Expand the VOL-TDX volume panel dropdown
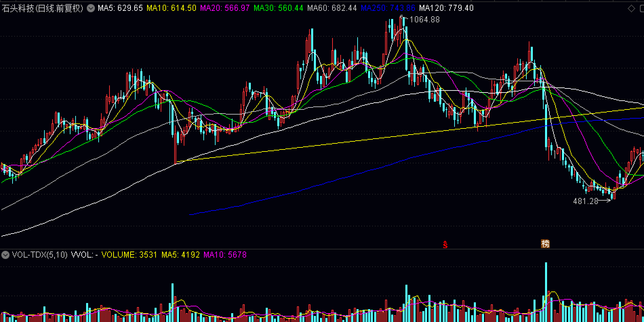Viewport: 644px width, 322px height. pos(5,255)
